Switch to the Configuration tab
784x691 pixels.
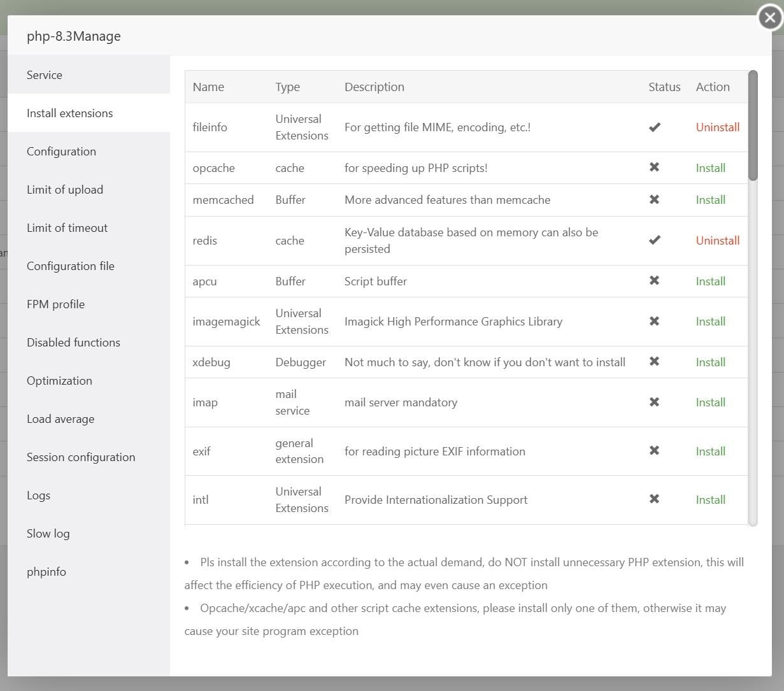coord(61,152)
